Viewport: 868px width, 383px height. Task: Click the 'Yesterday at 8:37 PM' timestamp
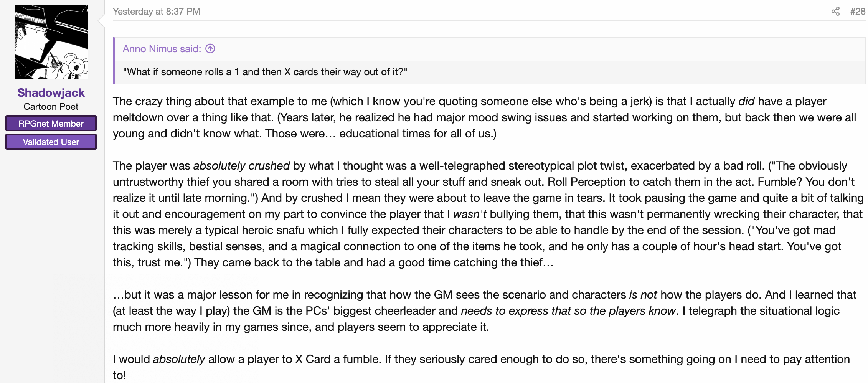[157, 12]
